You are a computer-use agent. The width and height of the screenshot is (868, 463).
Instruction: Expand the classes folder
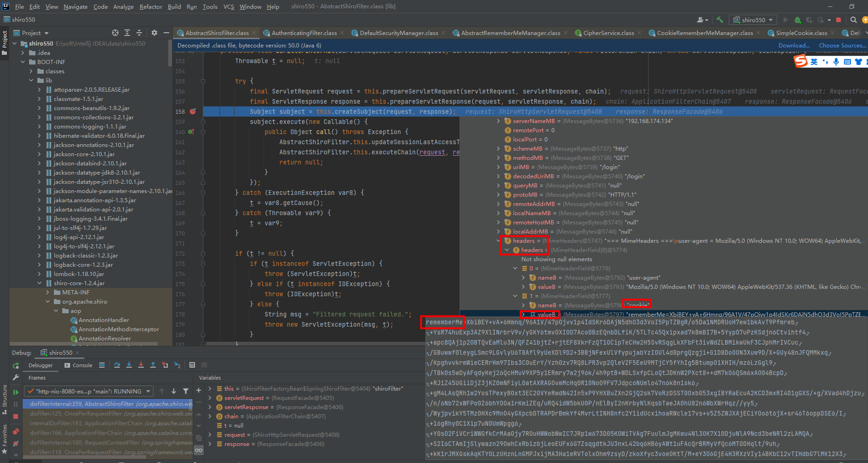(x=31, y=71)
